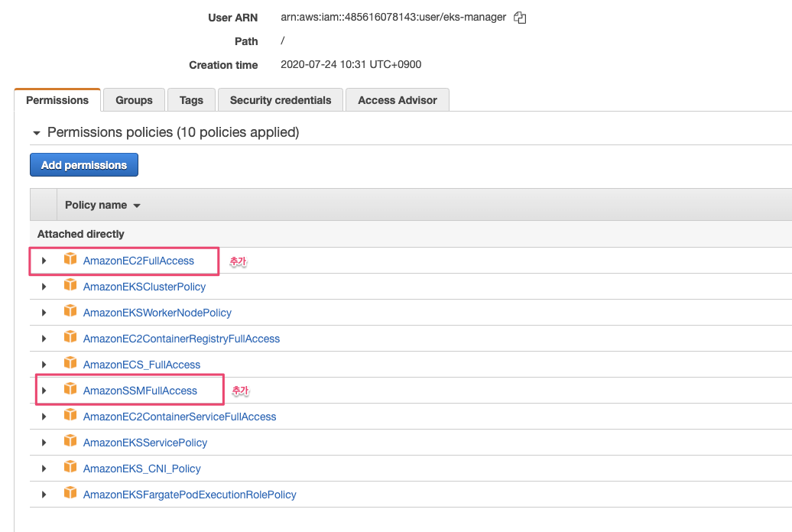Expand the AmazonECS_FullAccess row
Screen dimensions: 792x532
[44, 365]
